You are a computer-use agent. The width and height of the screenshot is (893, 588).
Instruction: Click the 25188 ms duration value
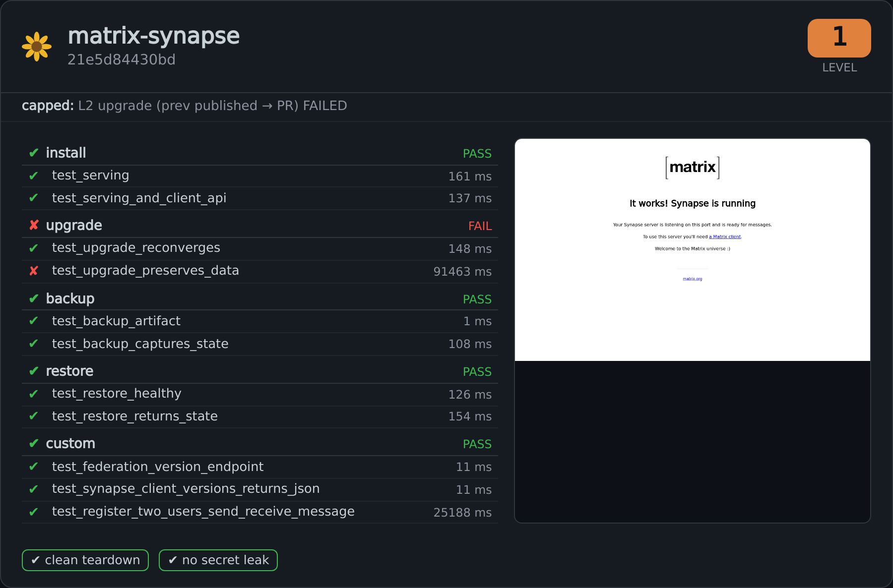462,513
